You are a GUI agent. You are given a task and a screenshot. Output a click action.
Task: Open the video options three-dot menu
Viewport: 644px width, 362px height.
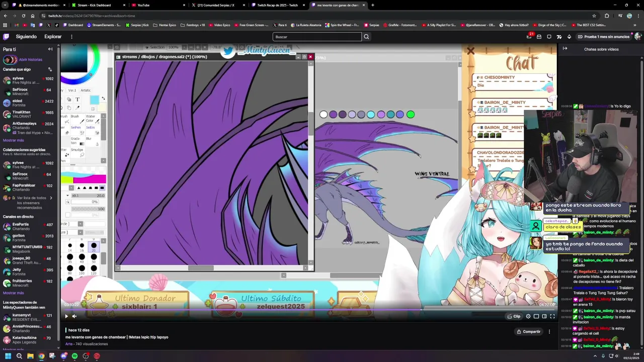[549, 332]
